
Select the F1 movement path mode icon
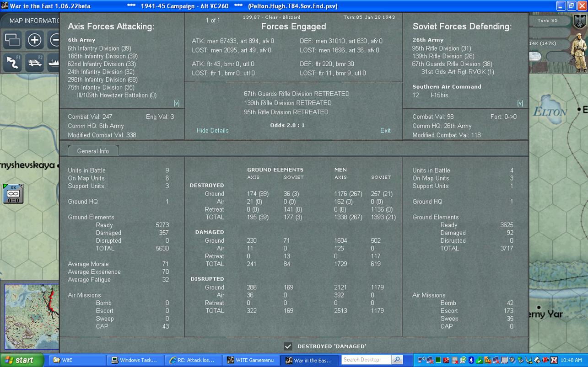click(x=13, y=63)
